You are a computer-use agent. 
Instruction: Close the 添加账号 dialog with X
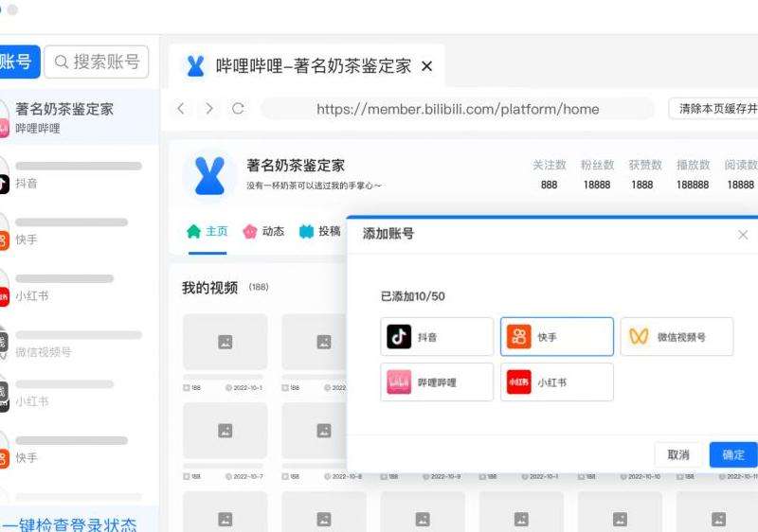pos(743,234)
